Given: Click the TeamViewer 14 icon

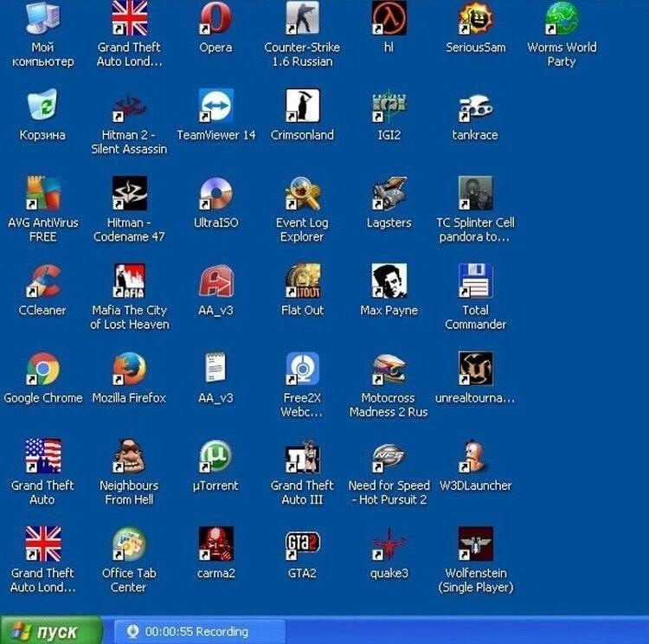Looking at the screenshot, I should click(215, 106).
